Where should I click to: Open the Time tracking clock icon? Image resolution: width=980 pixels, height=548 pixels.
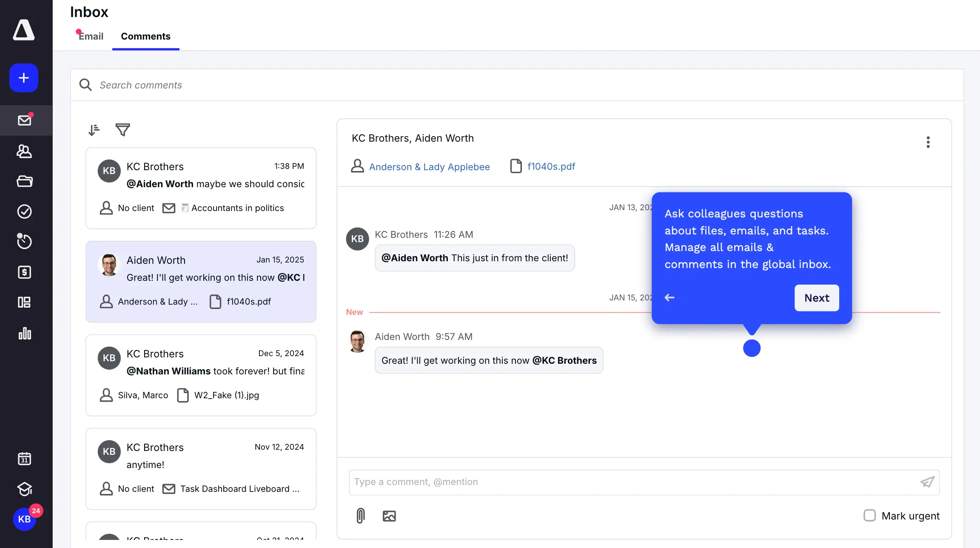click(24, 242)
